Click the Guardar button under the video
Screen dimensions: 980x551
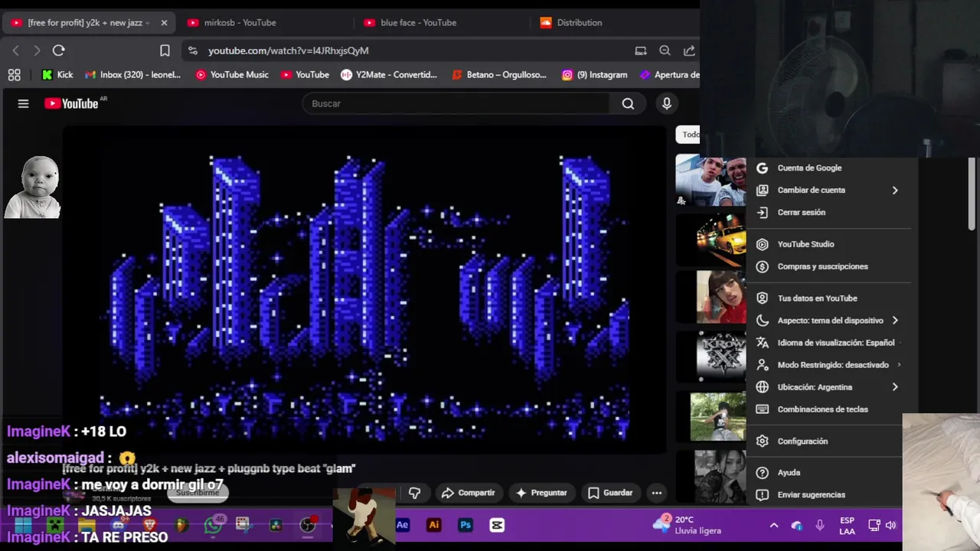click(610, 493)
